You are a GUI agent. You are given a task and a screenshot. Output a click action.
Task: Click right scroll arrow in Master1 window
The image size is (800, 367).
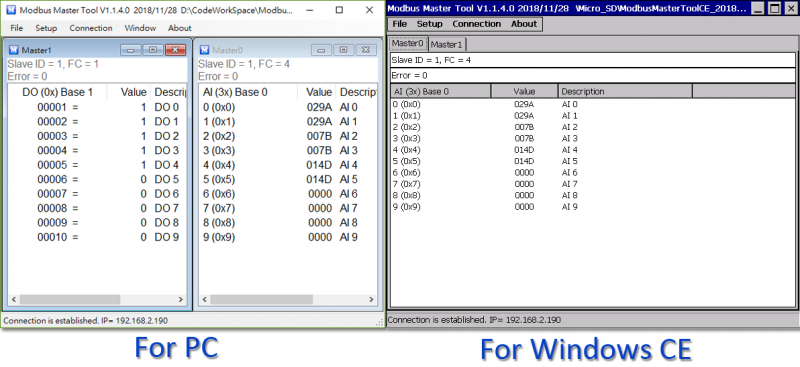click(x=181, y=300)
